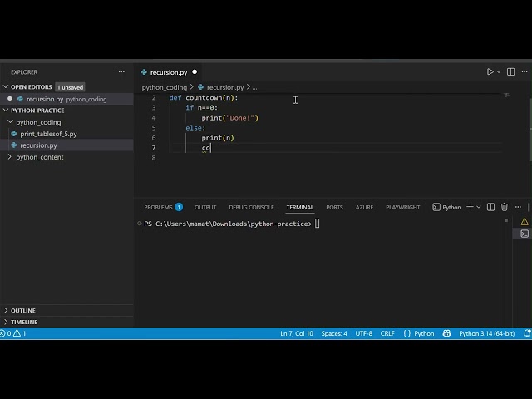The width and height of the screenshot is (532, 399).
Task: Open terminal panel more actions ellipsis
Action: (518, 207)
